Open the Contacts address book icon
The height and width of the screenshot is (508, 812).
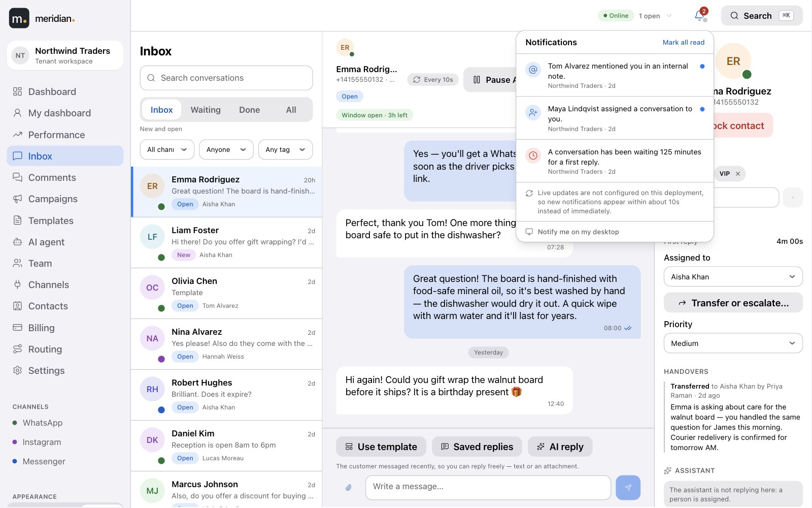(x=18, y=306)
